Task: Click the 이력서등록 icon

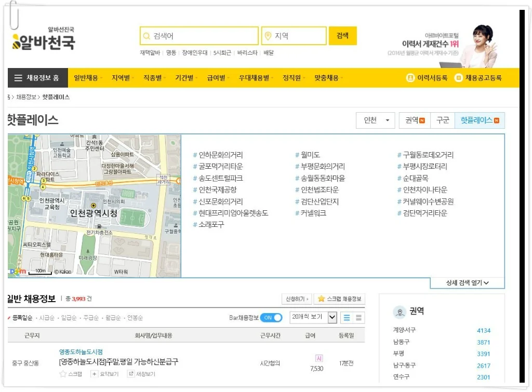Action: click(410, 78)
